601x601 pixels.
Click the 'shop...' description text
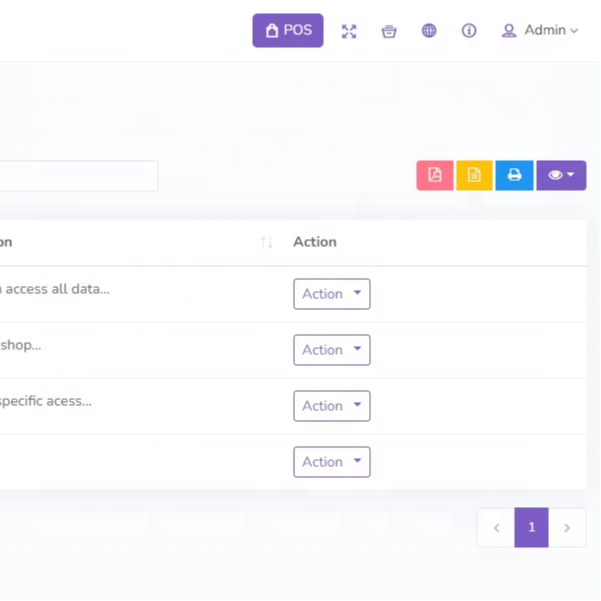coord(21,345)
